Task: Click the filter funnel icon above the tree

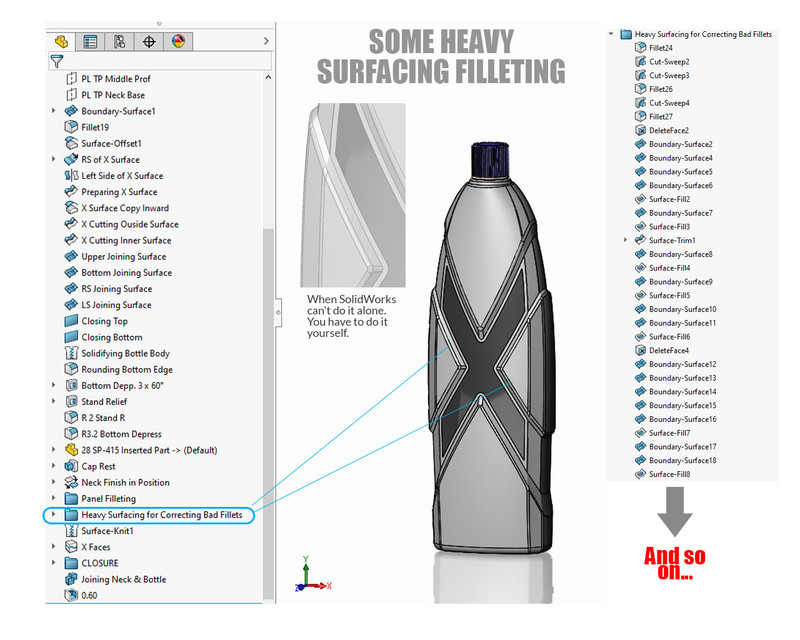Action: (55, 61)
